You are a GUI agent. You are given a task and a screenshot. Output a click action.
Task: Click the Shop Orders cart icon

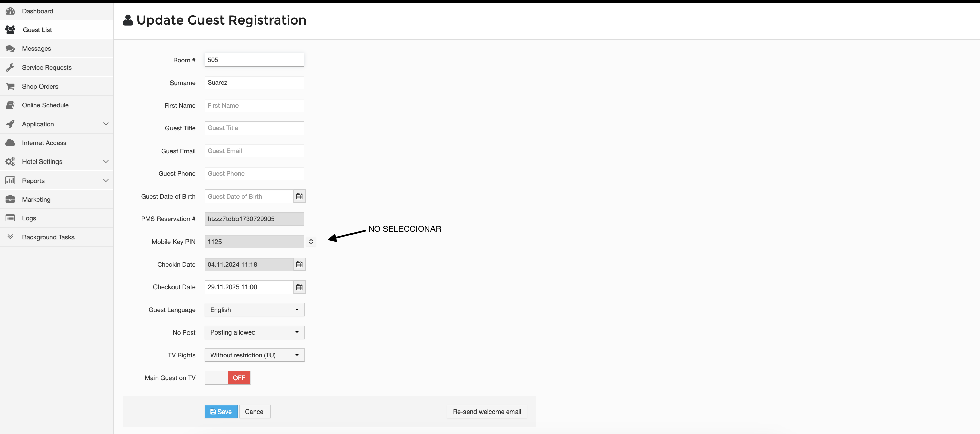point(10,87)
